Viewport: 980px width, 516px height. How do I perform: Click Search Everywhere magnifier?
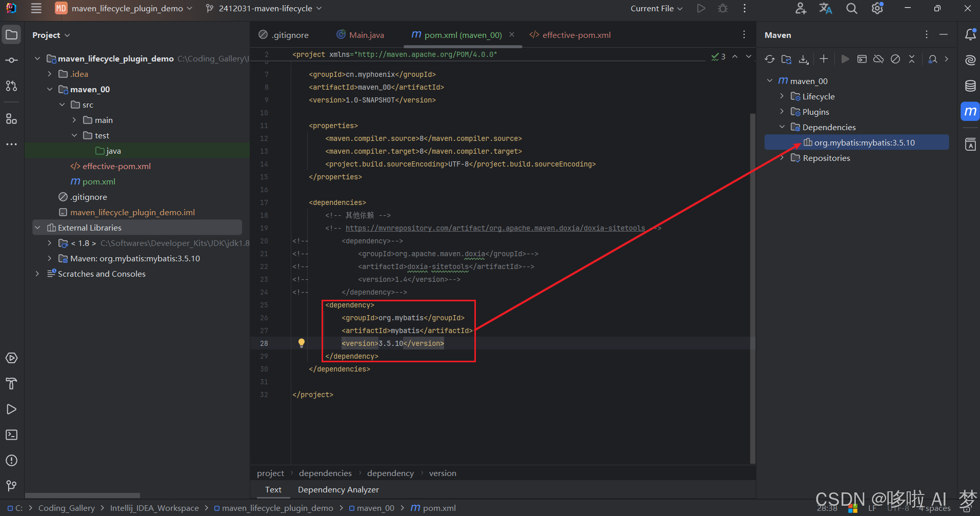[852, 8]
